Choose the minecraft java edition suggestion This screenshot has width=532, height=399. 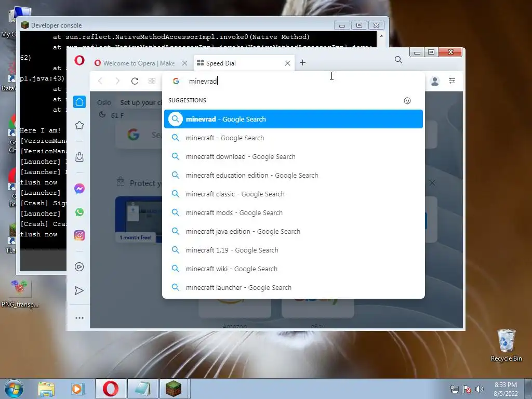coord(294,231)
